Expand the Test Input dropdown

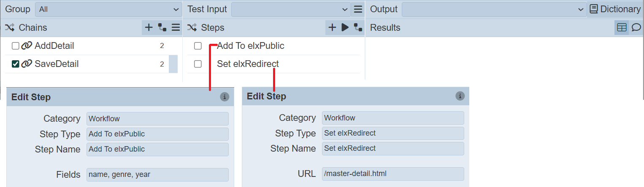click(290, 9)
